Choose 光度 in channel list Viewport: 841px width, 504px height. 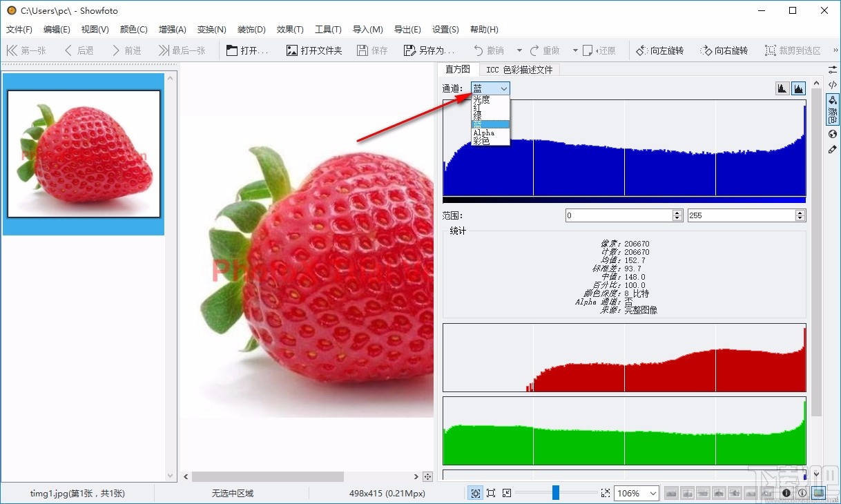tap(491, 100)
